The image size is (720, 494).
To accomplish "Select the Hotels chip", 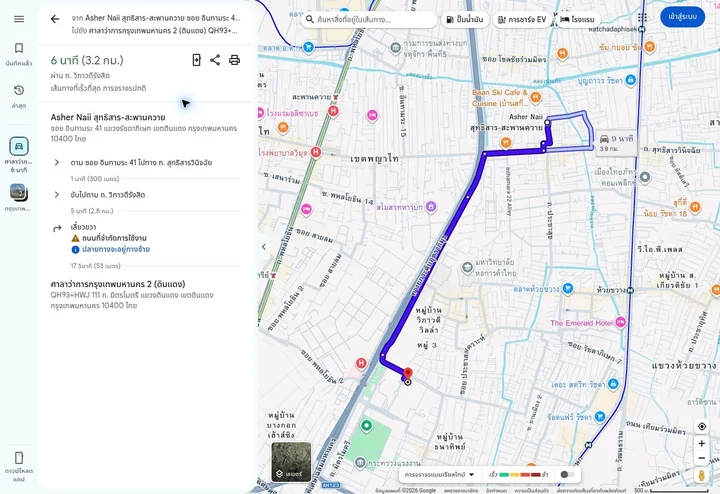I will pyautogui.click(x=578, y=19).
